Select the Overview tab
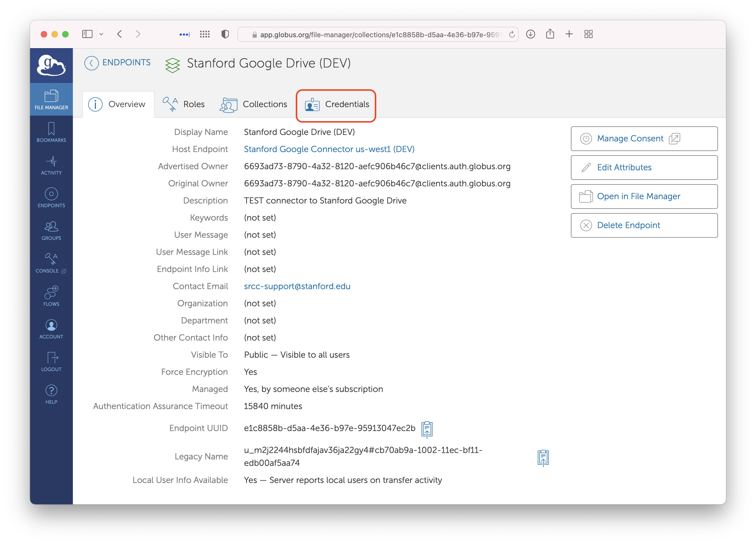 click(117, 104)
